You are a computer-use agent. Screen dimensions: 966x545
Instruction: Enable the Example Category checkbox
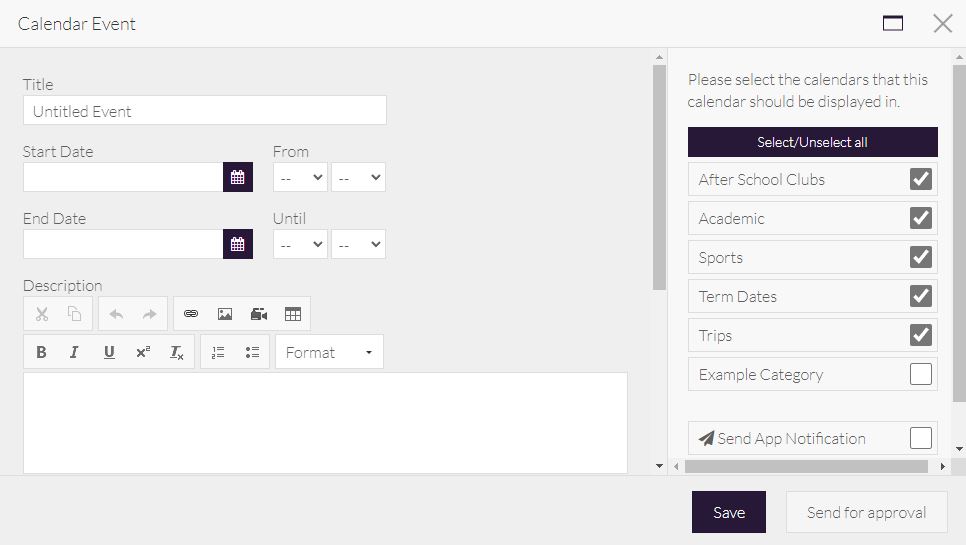[x=920, y=374]
